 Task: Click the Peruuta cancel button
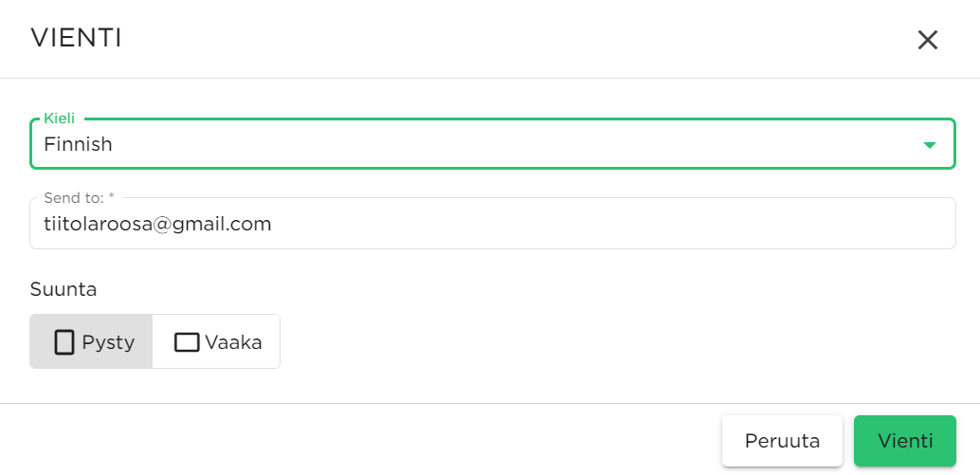click(782, 441)
